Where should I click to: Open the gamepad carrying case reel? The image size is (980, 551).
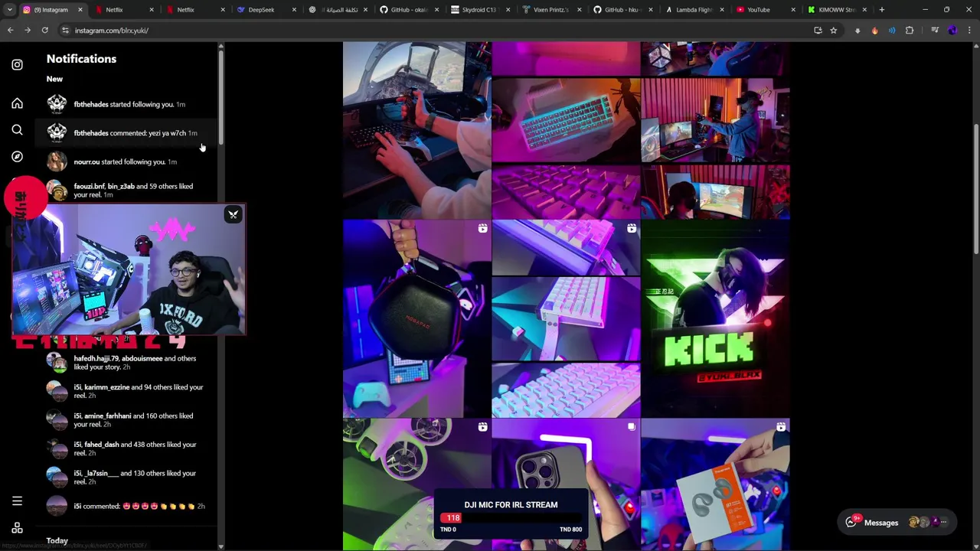tap(416, 318)
